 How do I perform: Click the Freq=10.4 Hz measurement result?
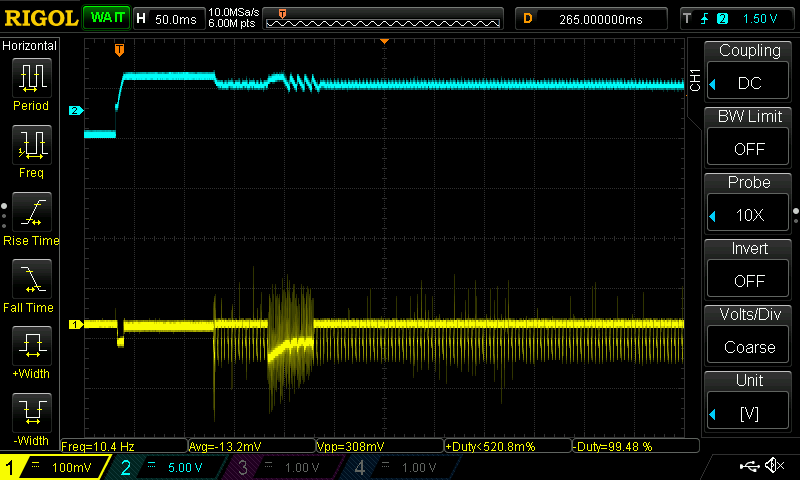pyautogui.click(x=124, y=446)
